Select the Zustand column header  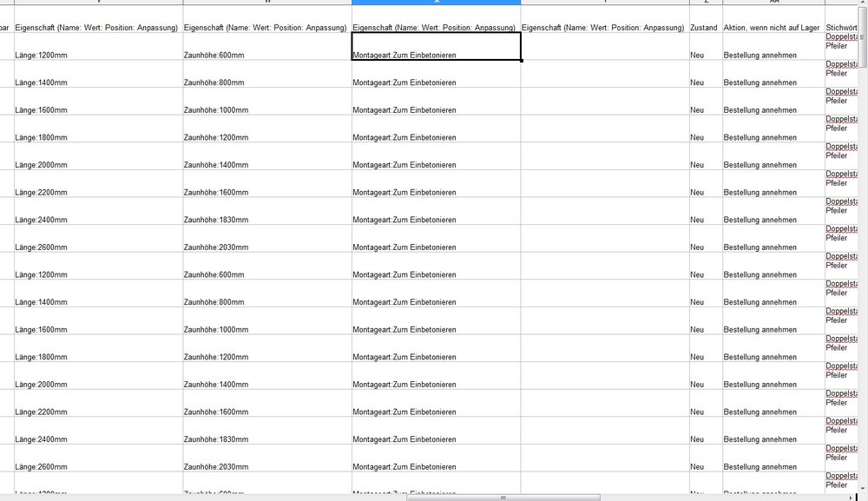[703, 27]
